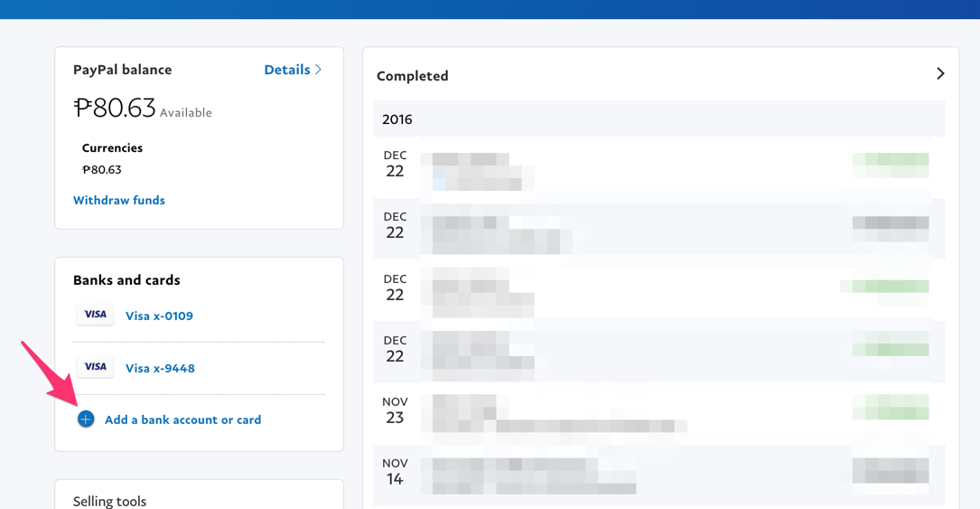Click the Details chevron next to balance
This screenshot has width=980, height=509.
click(x=319, y=70)
